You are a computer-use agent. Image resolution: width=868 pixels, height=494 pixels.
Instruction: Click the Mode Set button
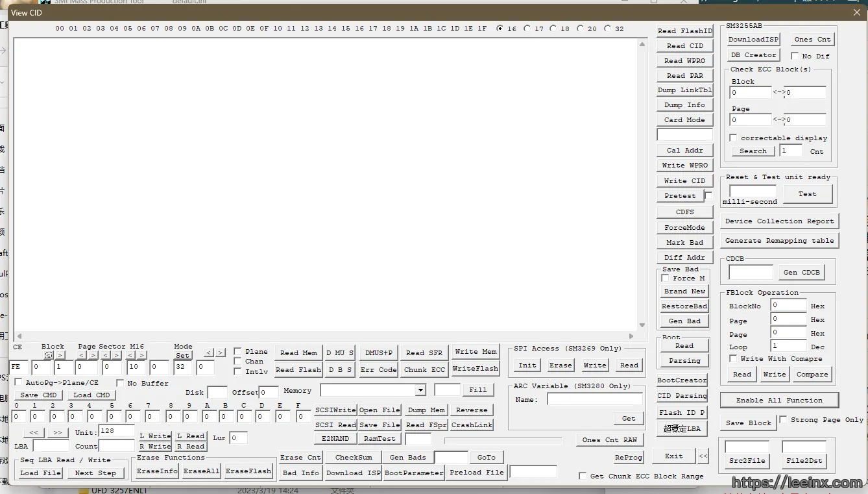click(182, 355)
